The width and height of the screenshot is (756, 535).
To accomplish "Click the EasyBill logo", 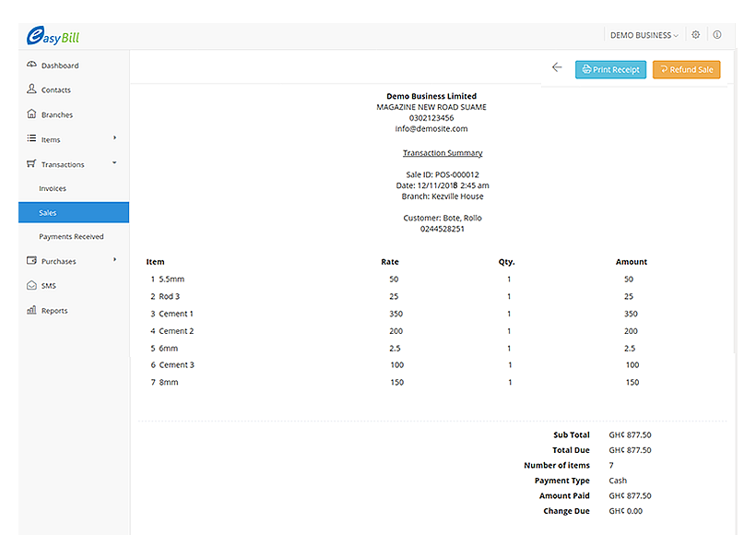I will point(53,37).
